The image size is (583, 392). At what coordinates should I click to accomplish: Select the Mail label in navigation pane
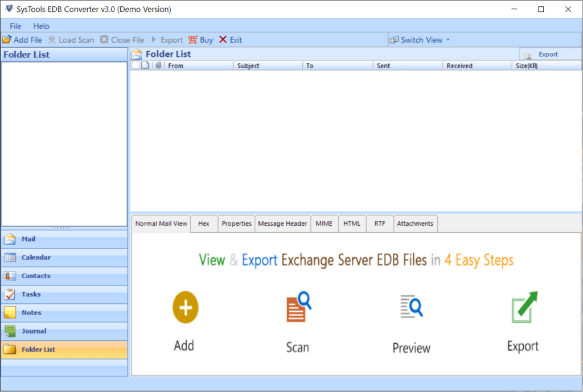coord(28,239)
